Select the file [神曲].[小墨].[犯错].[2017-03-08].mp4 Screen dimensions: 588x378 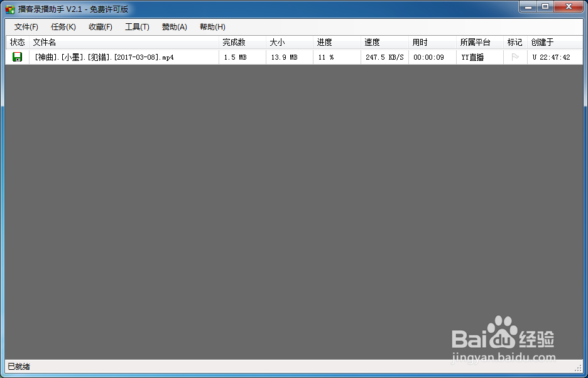point(104,57)
